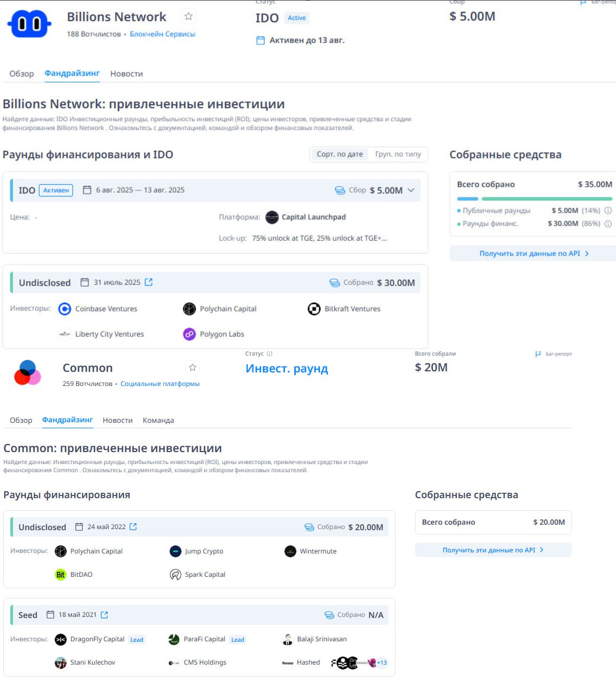Click the Active status badge next to IDO

click(297, 18)
